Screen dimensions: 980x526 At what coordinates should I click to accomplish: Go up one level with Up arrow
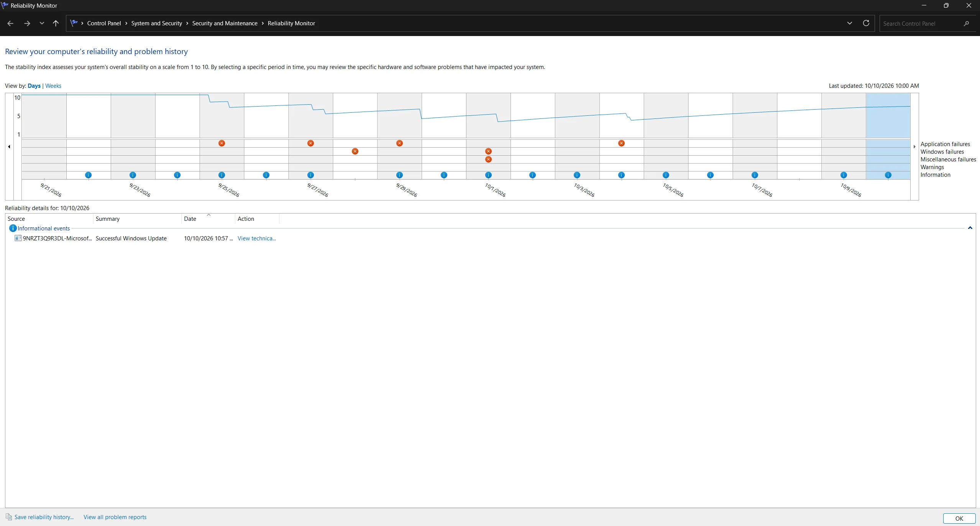[x=56, y=23]
